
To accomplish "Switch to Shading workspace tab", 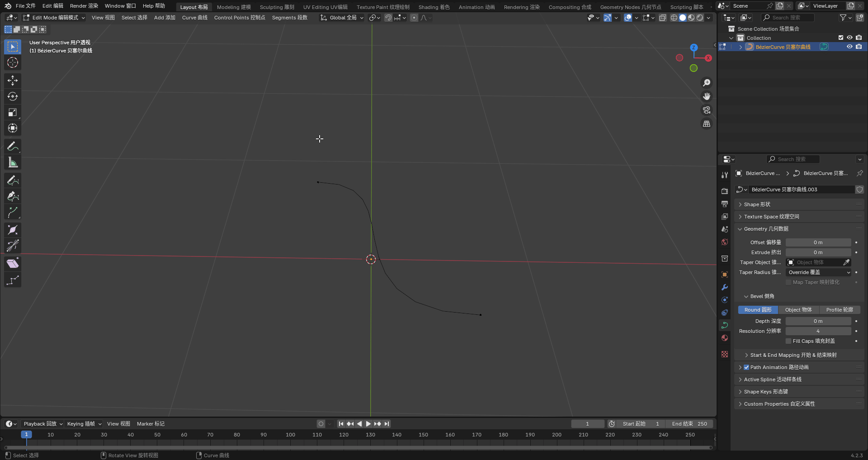I will pyautogui.click(x=434, y=7).
